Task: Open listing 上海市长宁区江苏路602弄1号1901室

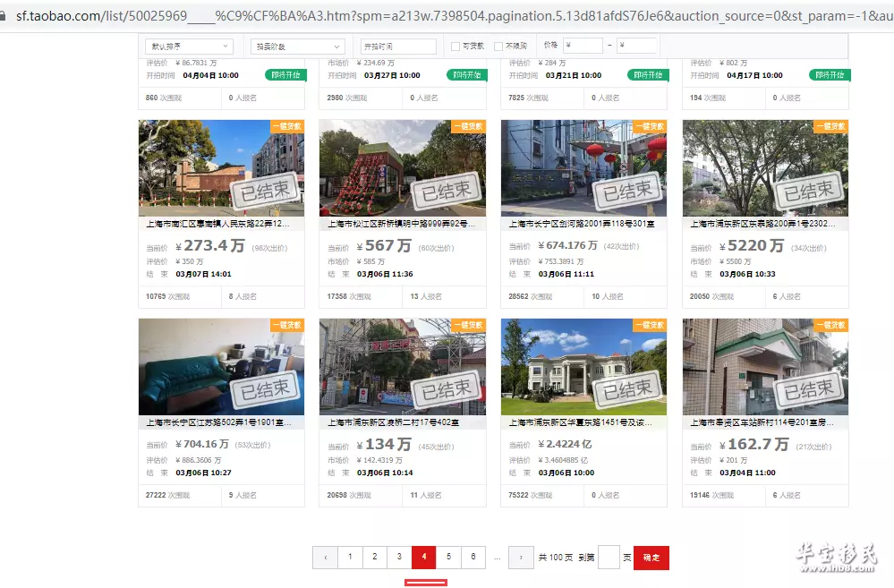Action: tap(219, 422)
